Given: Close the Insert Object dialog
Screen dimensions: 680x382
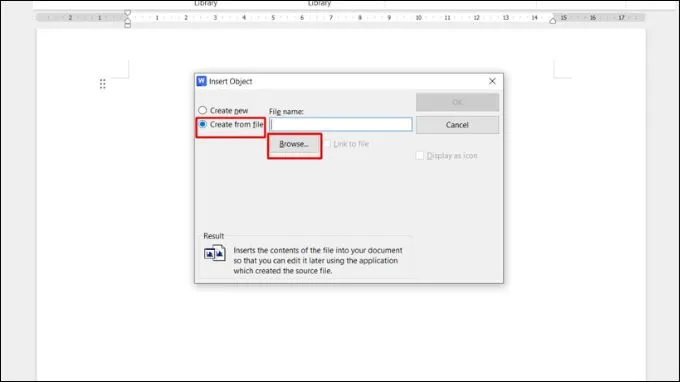Looking at the screenshot, I should pyautogui.click(x=492, y=81).
